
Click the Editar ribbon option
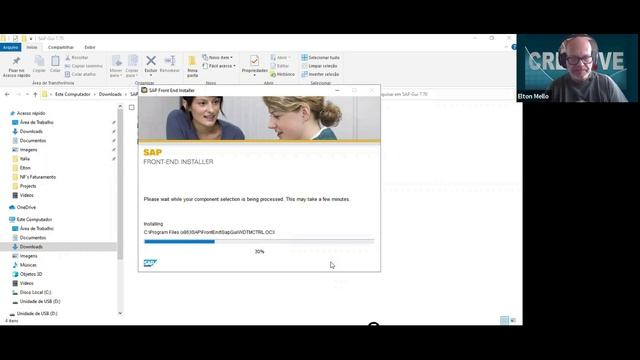click(x=280, y=66)
